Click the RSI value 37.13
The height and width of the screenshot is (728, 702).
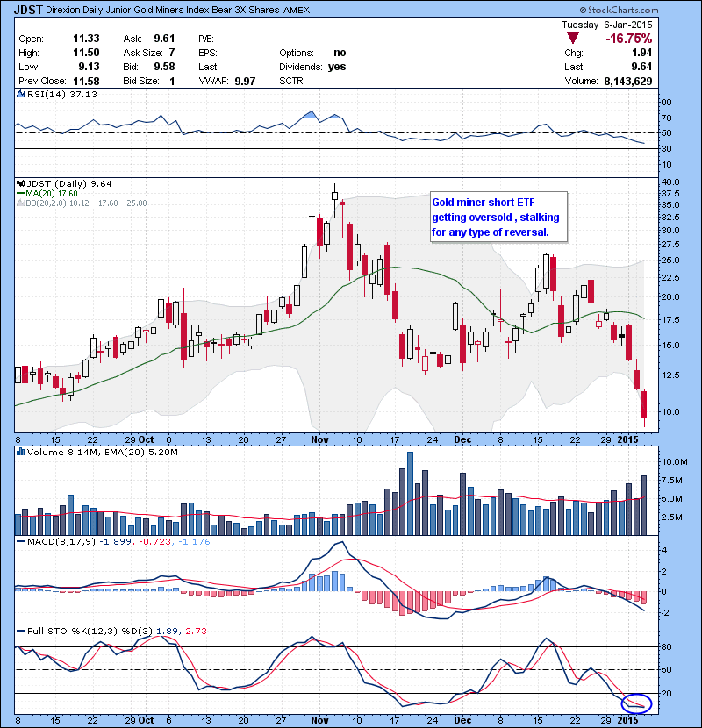(x=83, y=94)
